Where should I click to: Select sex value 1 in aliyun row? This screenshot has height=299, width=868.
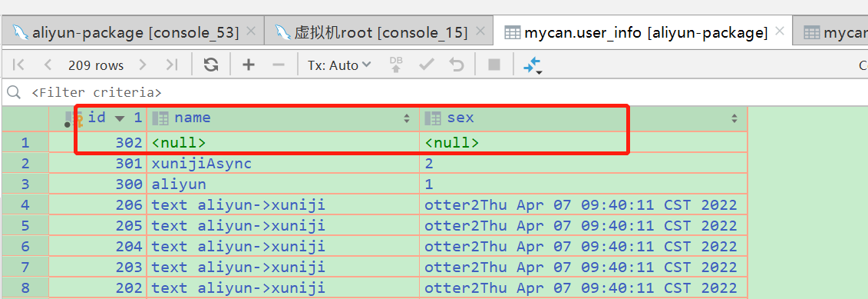[583, 184]
